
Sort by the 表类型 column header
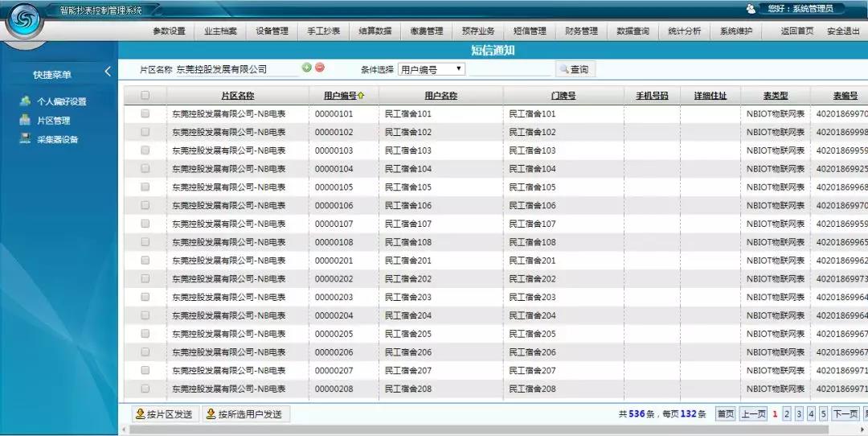click(x=776, y=96)
